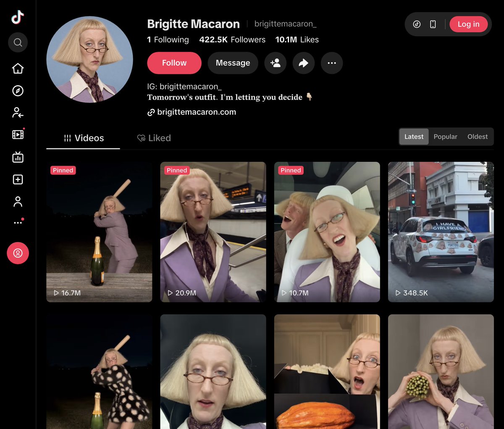This screenshot has width=504, height=429.
Task: Open the close-up face video in second row
Action: (213, 371)
